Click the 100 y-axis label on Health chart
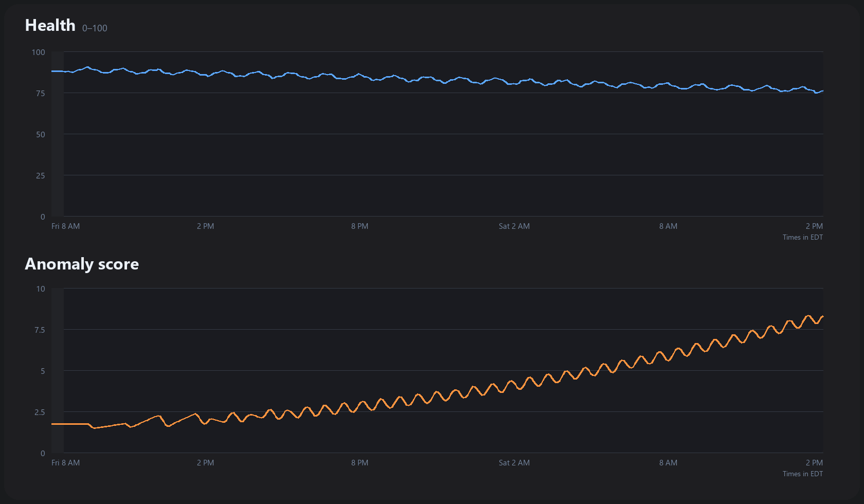Screen dimensions: 864x504 tap(39, 52)
